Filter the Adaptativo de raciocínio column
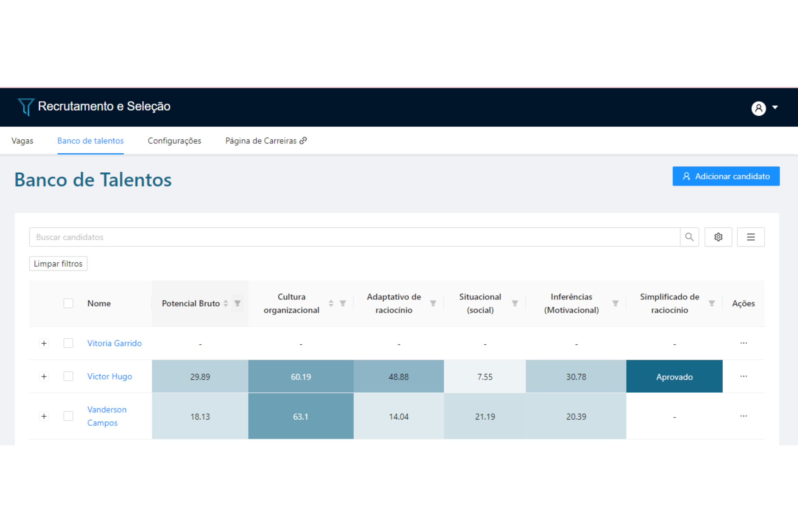The width and height of the screenshot is (798, 532). [433, 303]
